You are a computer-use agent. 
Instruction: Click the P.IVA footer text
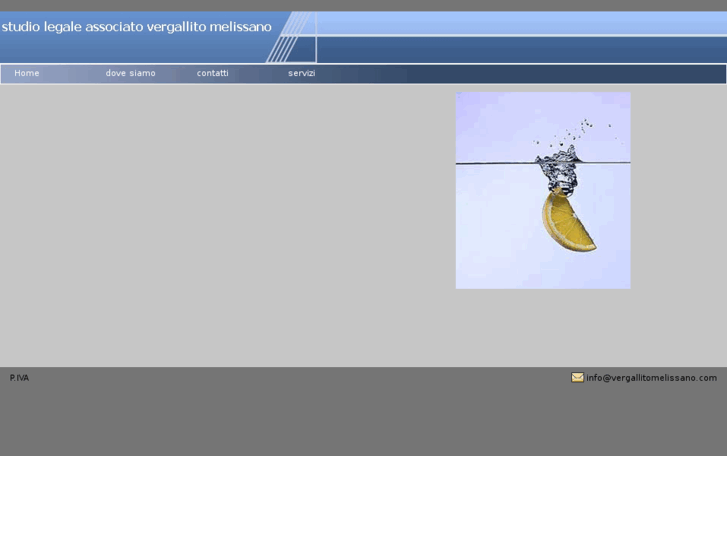pyautogui.click(x=19, y=378)
